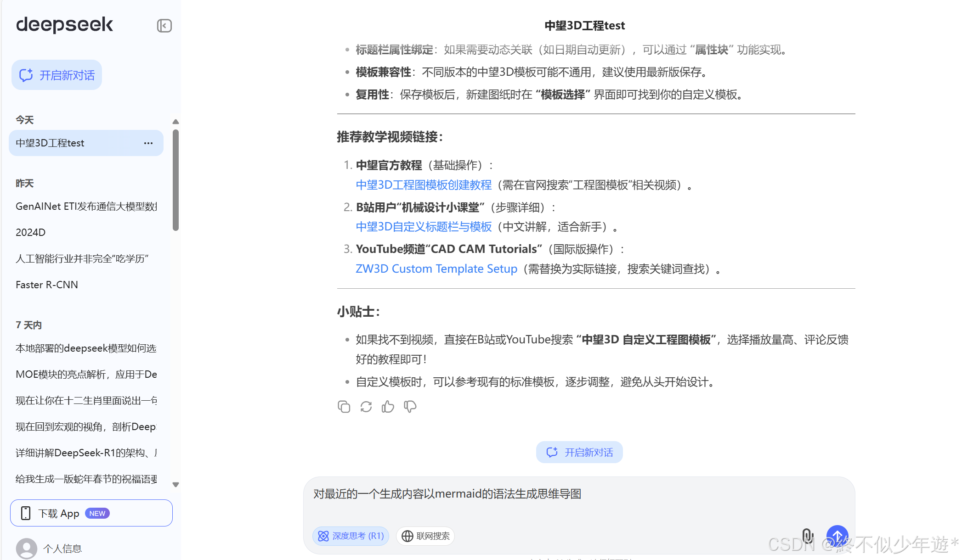Click the sidebar history scrollbar thumb
The width and height of the screenshot is (962, 560).
pos(175,180)
